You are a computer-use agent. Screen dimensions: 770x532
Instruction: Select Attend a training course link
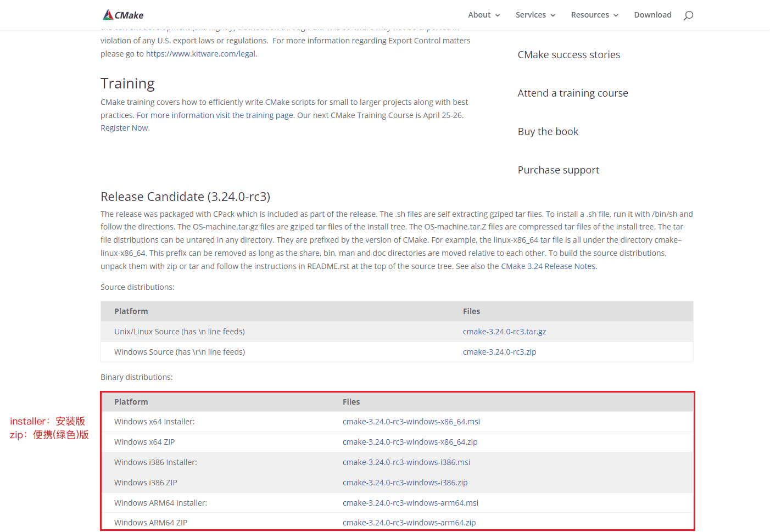point(572,93)
